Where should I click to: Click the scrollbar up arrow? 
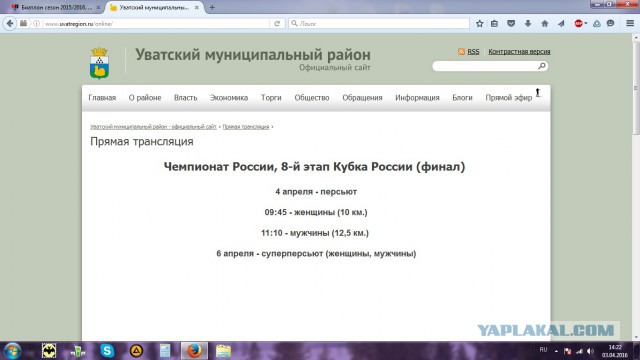tap(636, 37)
